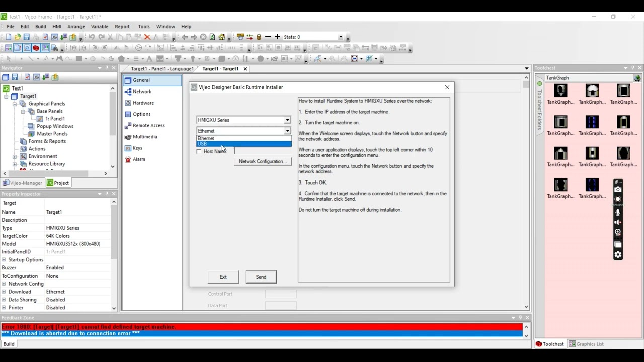Click the plus state toolbar icon
Screen dimensions: 644x362
point(277,37)
